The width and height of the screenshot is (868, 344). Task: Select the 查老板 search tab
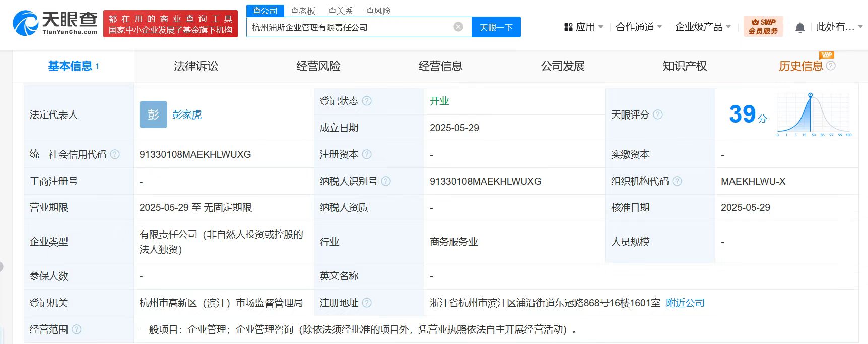click(x=303, y=11)
